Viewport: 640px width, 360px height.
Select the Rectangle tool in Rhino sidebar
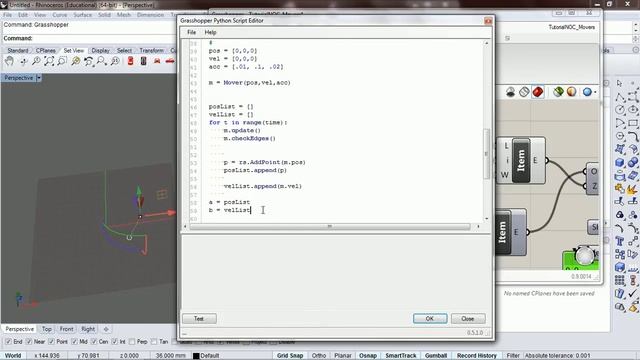[633, 123]
